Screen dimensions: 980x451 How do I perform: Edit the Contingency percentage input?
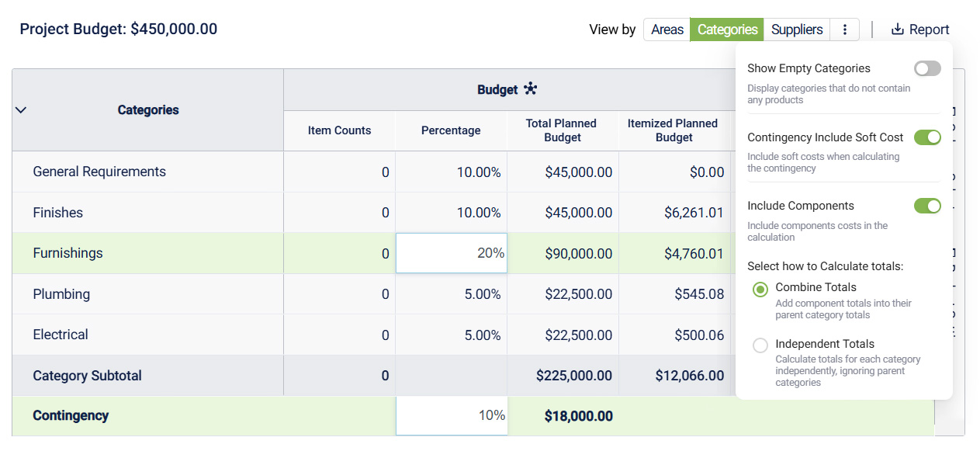click(452, 415)
